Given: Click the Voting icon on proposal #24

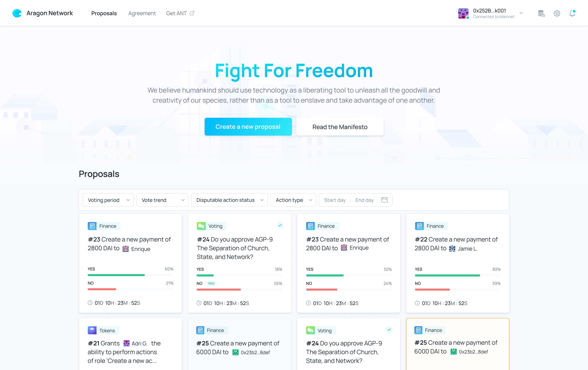Looking at the screenshot, I should (x=200, y=226).
